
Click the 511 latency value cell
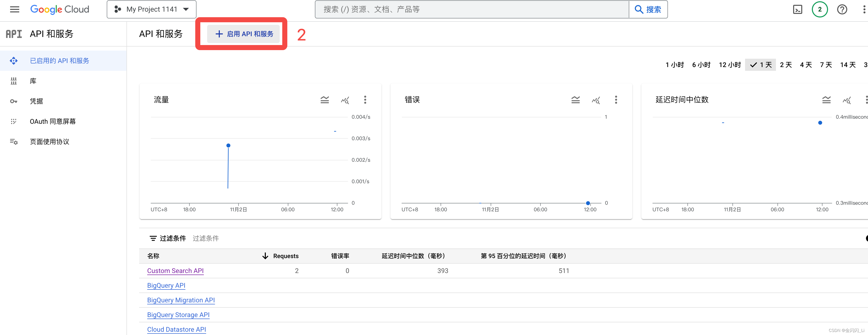click(564, 271)
